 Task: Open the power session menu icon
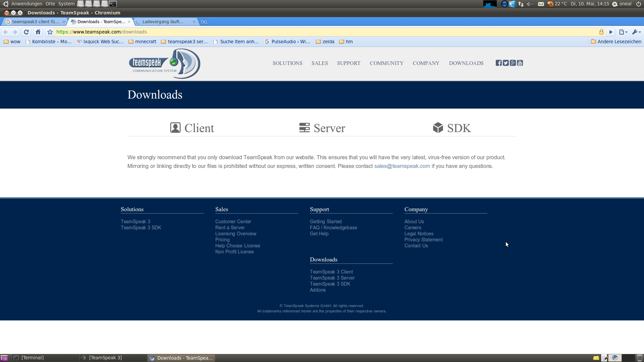click(639, 4)
